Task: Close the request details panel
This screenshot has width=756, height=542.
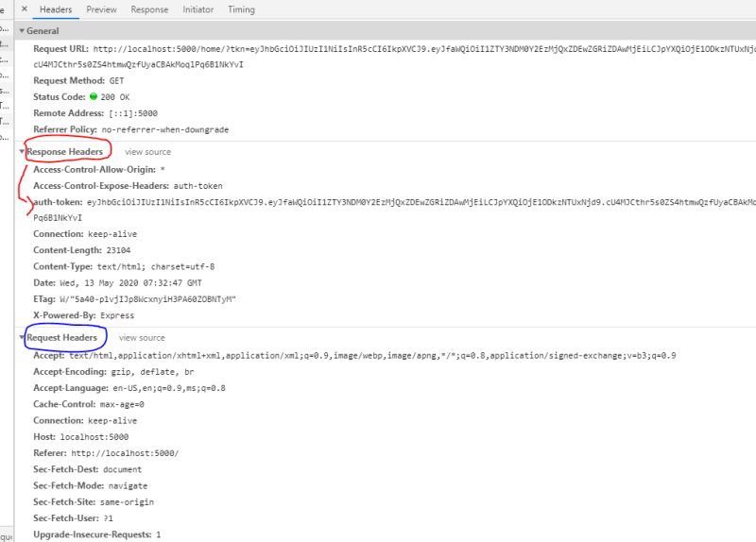Action: point(25,8)
